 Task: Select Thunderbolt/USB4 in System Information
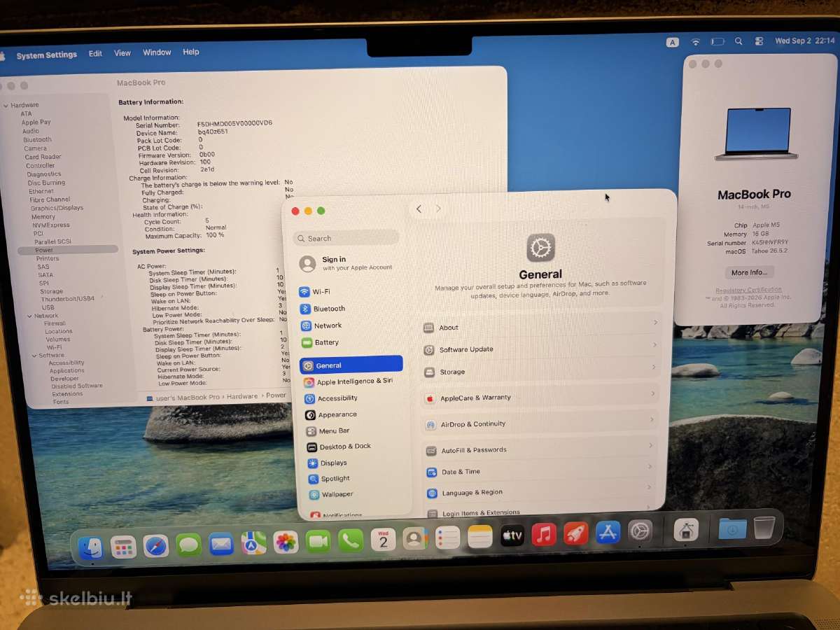pos(68,299)
